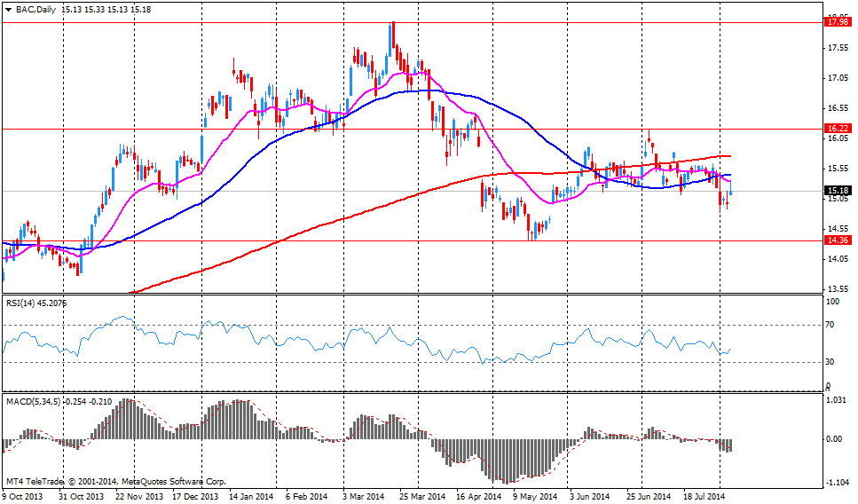The image size is (858, 504).
Task: Select the 16 Apr 2014 date label
Action: (476, 496)
